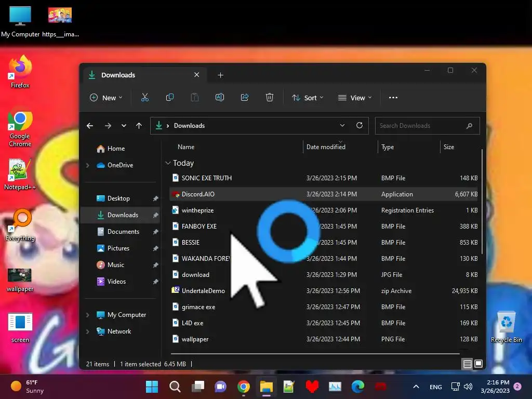Expand address bar history dropdown
Image resolution: width=532 pixels, height=399 pixels.
click(x=342, y=126)
